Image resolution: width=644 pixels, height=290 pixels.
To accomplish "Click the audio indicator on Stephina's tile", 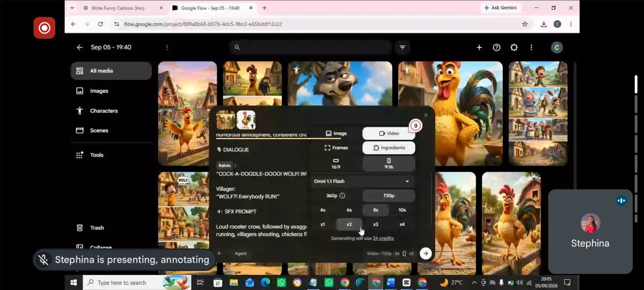I will [x=621, y=200].
